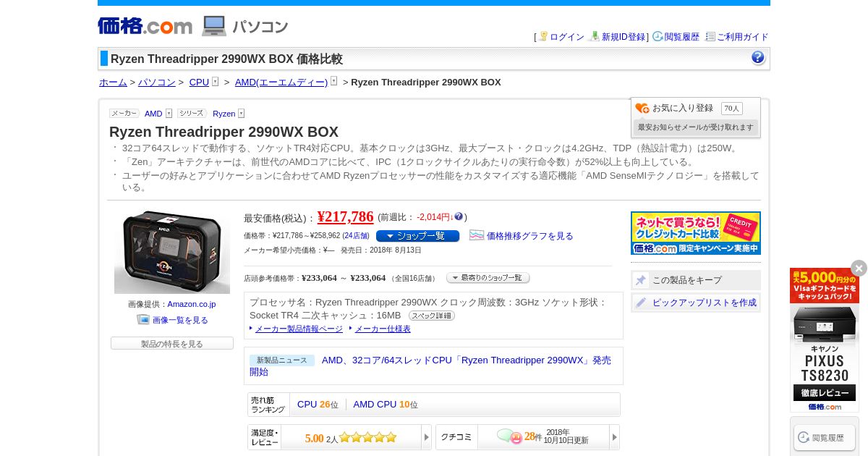868x456 pixels.
Task: Click ピックアップリストを作成 button
Action: [x=696, y=303]
